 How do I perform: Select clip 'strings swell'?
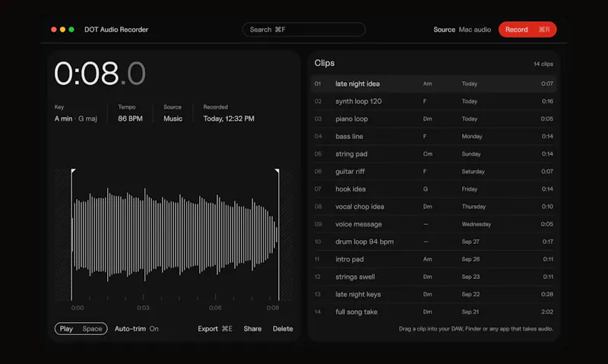tap(433, 277)
